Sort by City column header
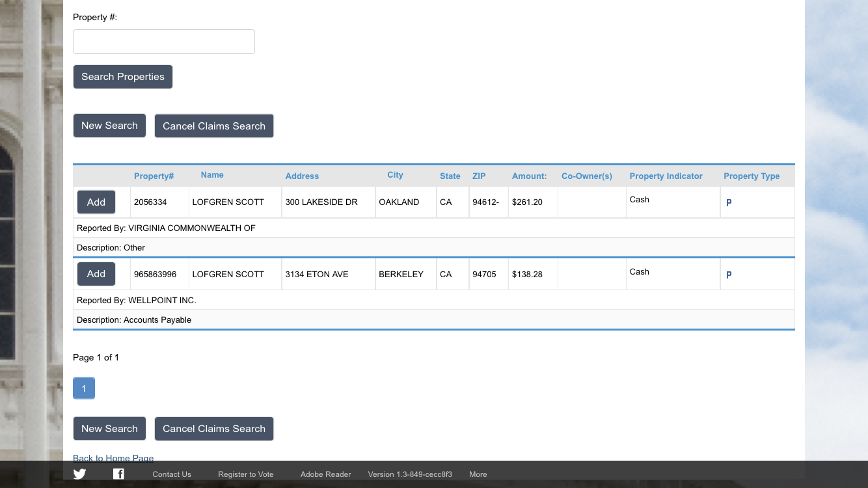 pyautogui.click(x=395, y=175)
